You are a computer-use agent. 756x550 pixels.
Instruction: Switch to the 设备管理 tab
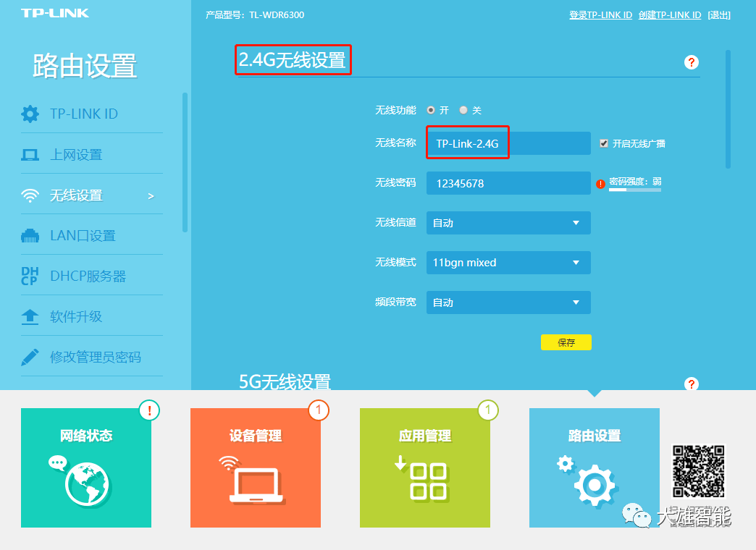[x=255, y=467]
